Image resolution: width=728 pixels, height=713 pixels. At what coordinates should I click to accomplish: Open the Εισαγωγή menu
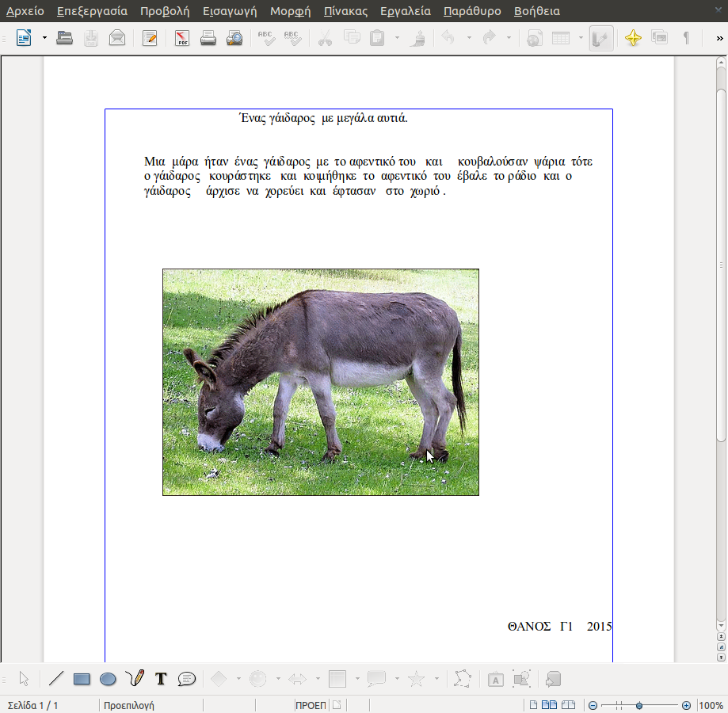[x=230, y=10]
